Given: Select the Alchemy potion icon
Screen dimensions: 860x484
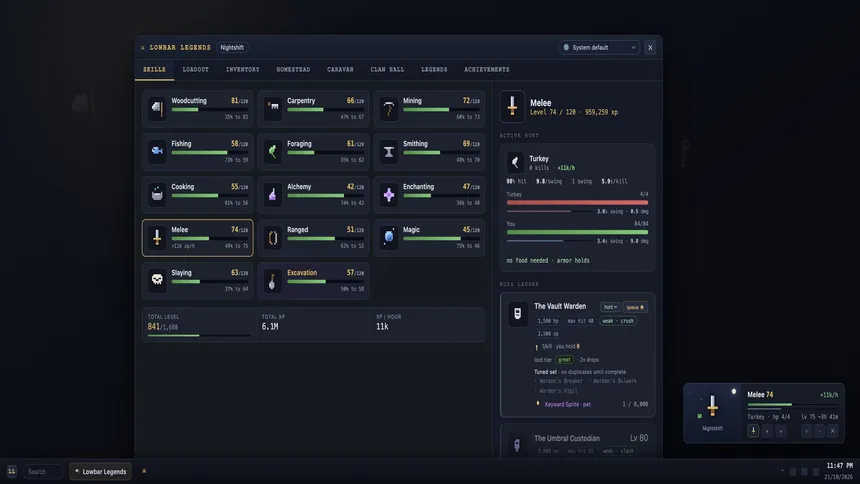Looking at the screenshot, I should tap(273, 194).
